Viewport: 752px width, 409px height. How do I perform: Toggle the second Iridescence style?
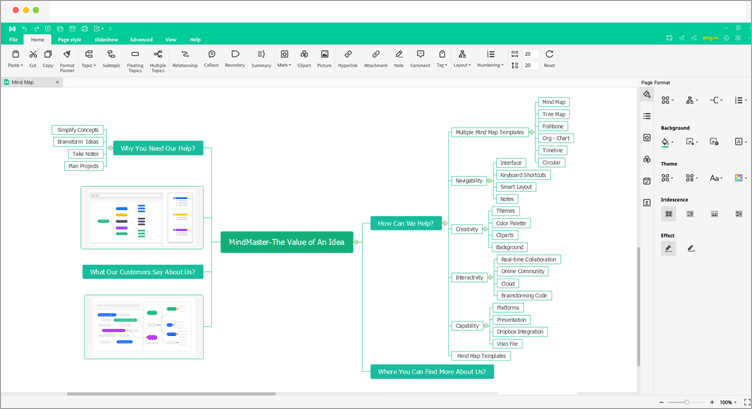click(690, 214)
